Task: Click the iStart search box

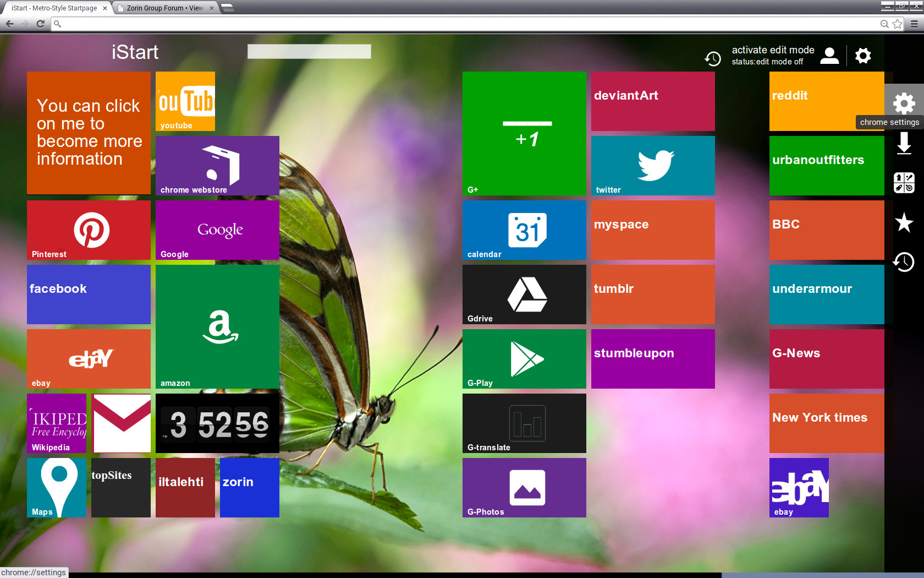Action: pyautogui.click(x=309, y=52)
